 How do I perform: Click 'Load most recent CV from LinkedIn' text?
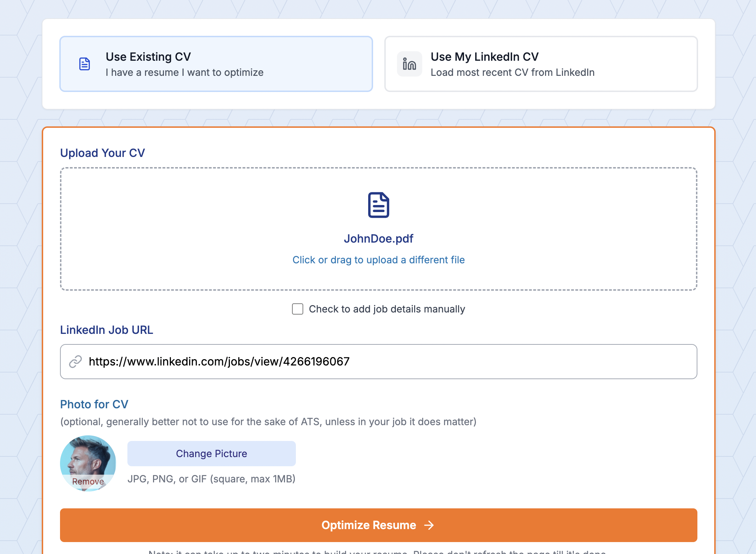513,72
